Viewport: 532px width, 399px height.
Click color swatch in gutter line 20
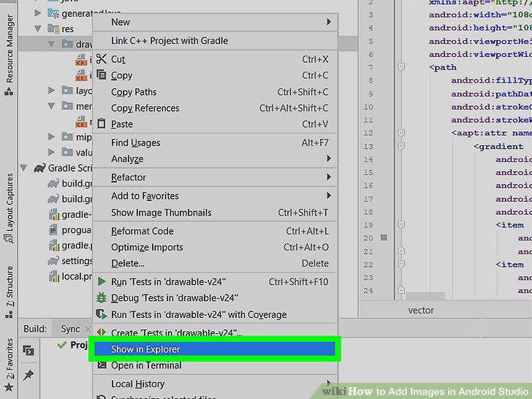click(384, 237)
